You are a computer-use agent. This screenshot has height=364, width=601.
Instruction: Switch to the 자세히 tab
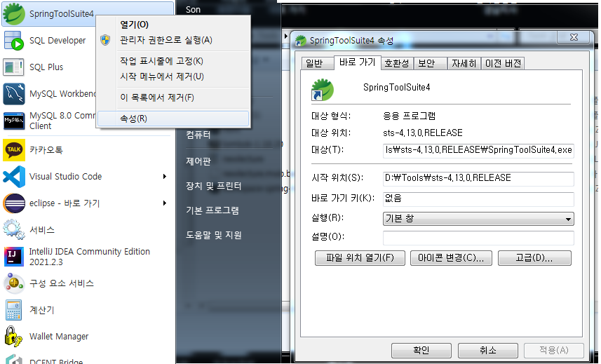click(x=464, y=63)
